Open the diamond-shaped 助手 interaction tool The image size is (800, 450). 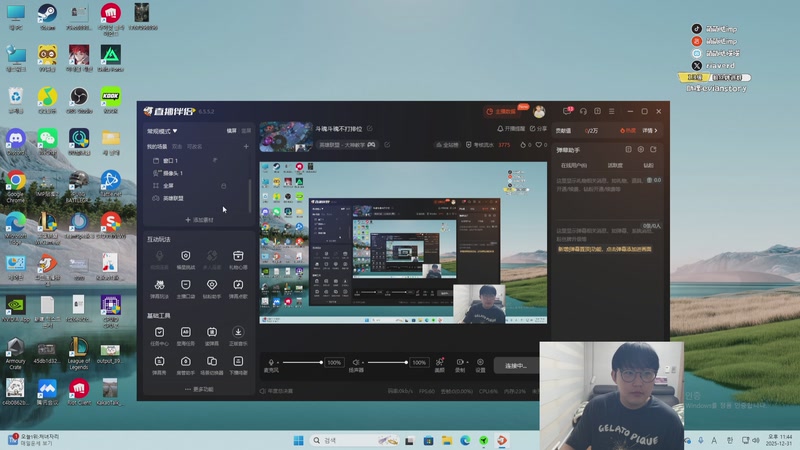click(212, 288)
